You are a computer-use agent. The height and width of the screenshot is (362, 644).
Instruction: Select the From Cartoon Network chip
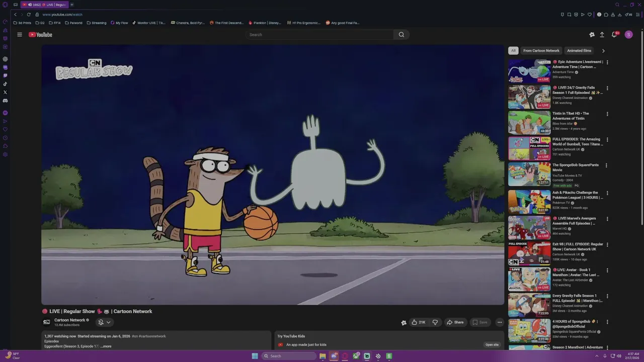coord(541,51)
